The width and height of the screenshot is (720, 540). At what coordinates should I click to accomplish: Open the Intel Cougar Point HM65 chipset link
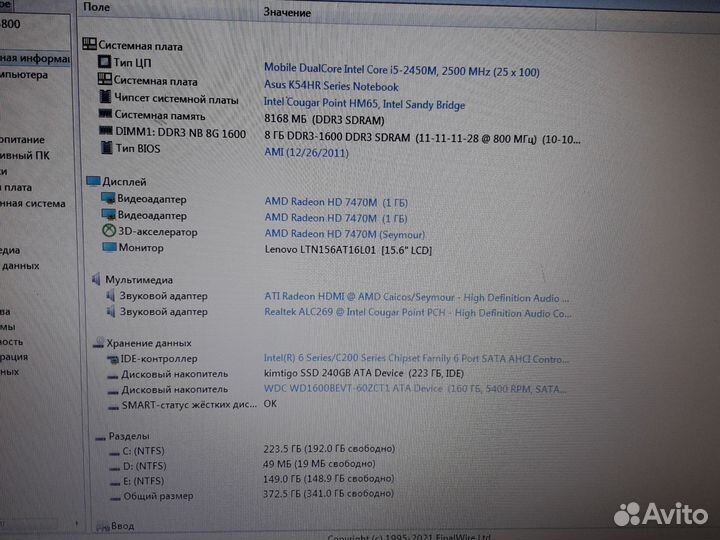[364, 103]
